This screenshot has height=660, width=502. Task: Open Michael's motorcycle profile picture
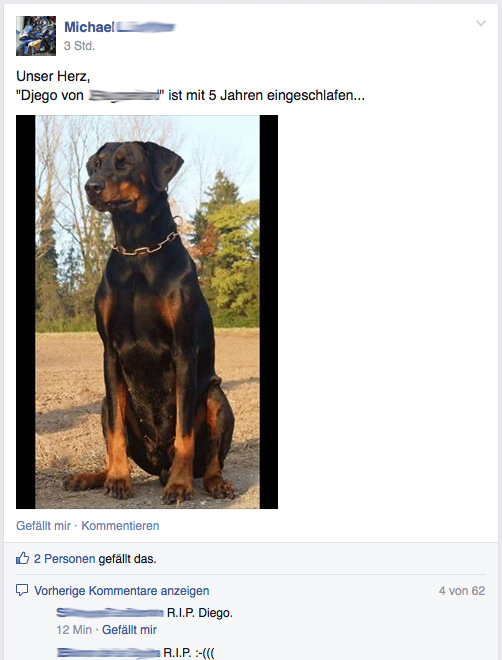point(36,36)
